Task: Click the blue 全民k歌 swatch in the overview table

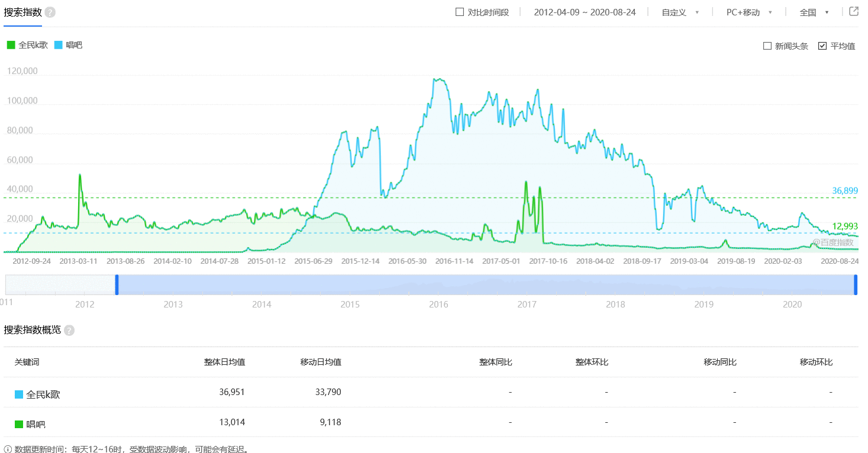Action: point(19,394)
